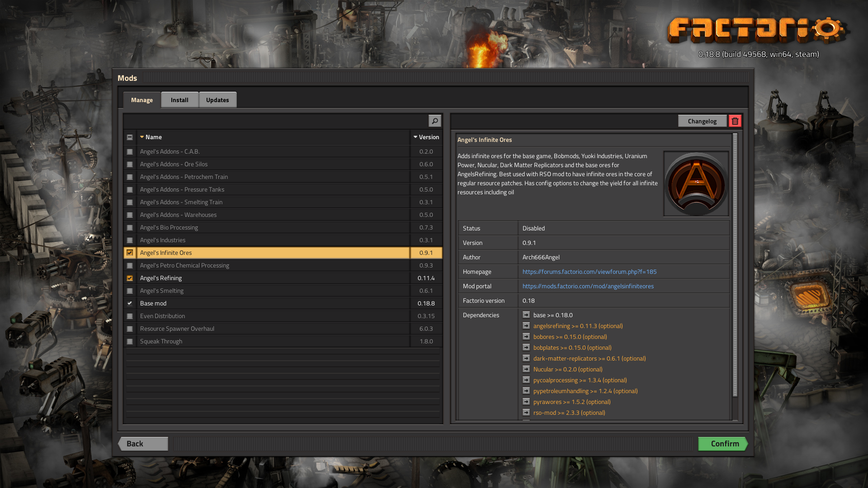868x488 pixels.
Task: Enable Angel's Addons - Ore Silos checkbox
Action: (130, 164)
